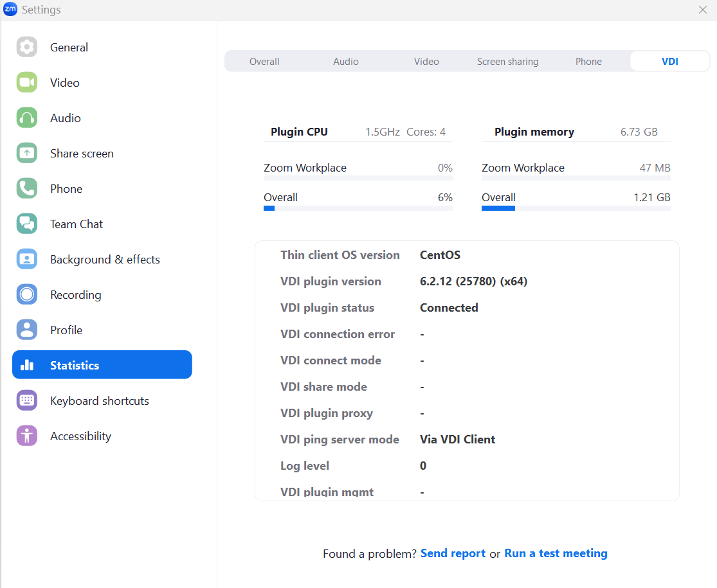This screenshot has height=588, width=717.
Task: Click the 6% overall CPU value
Action: [x=445, y=197]
